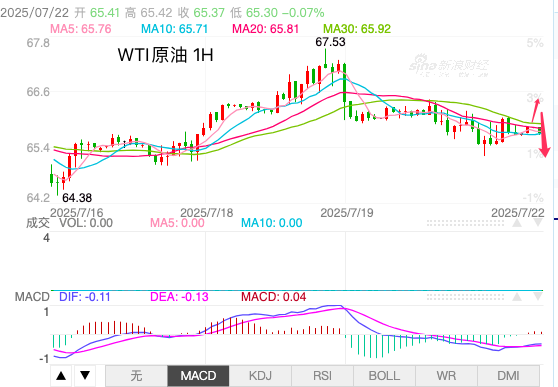Select the MACD indicator tab
Image resolution: width=558 pixels, height=387 pixels.
coord(198,376)
